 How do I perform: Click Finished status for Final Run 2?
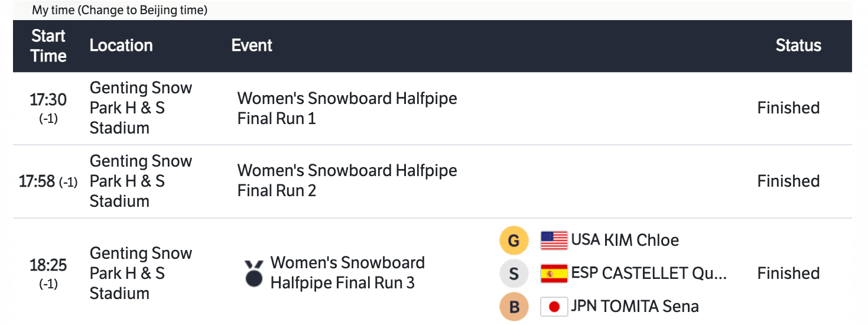[788, 181]
